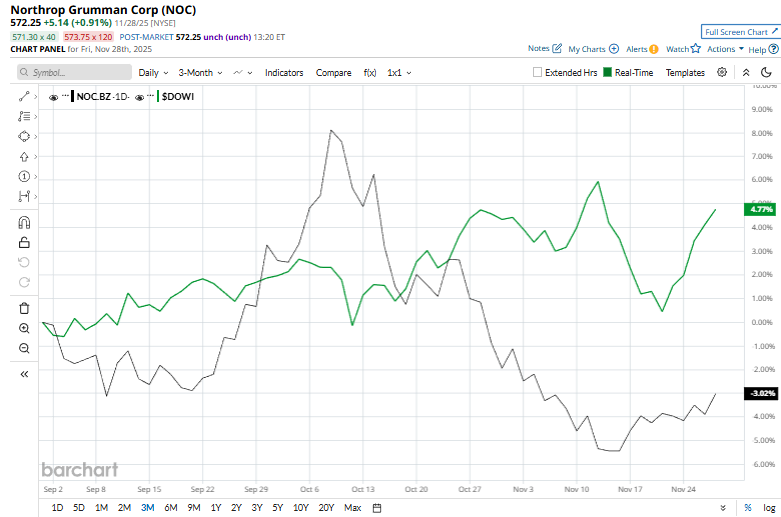This screenshot has height=517, width=781.
Task: Delete drawings with trash icon
Action: coord(24,308)
